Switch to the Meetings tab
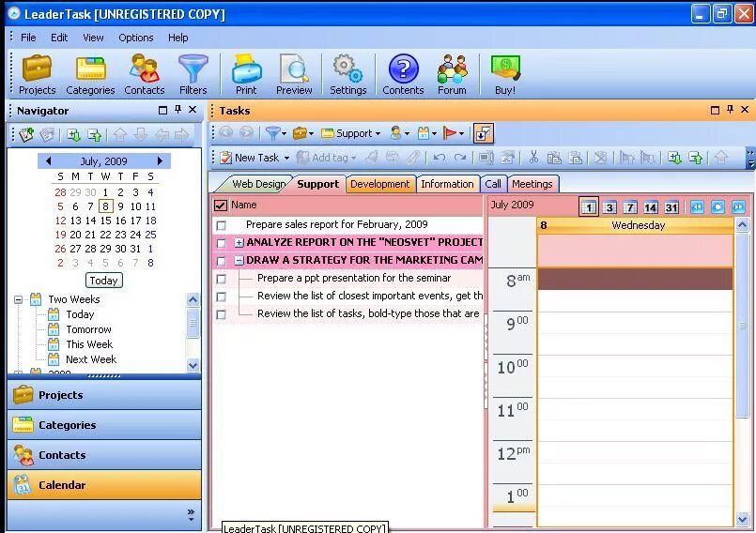Viewport: 756px width, 533px height. [x=532, y=184]
